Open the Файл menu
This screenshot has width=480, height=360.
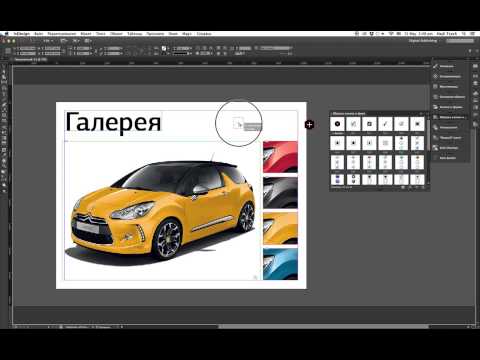click(39, 34)
